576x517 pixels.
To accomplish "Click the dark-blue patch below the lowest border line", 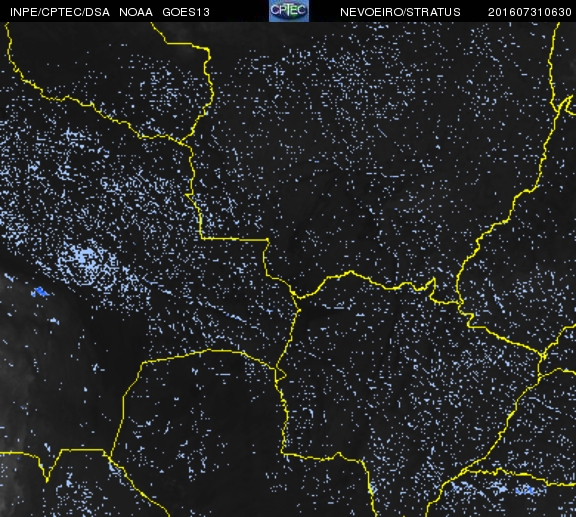I will coord(524,490).
